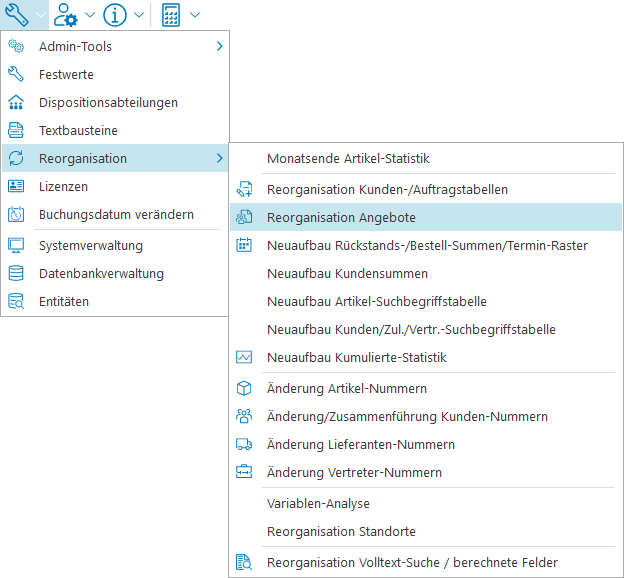Expand the dropdown arrow next to info icon
624x578 pixels.
pyautogui.click(x=139, y=15)
